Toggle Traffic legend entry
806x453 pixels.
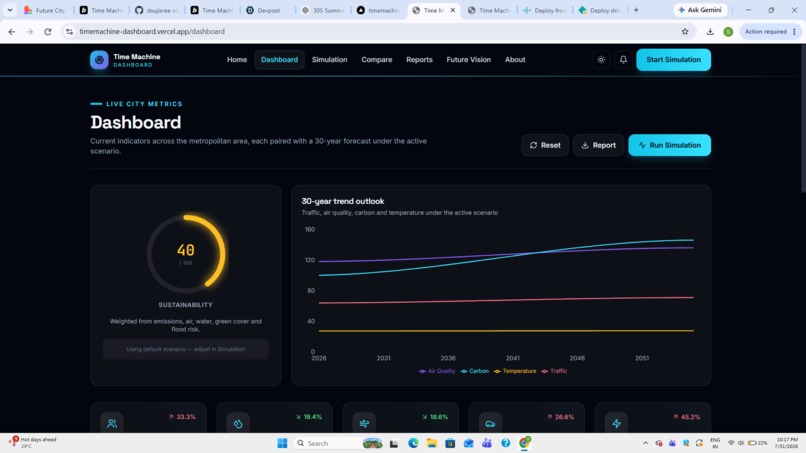coord(554,371)
